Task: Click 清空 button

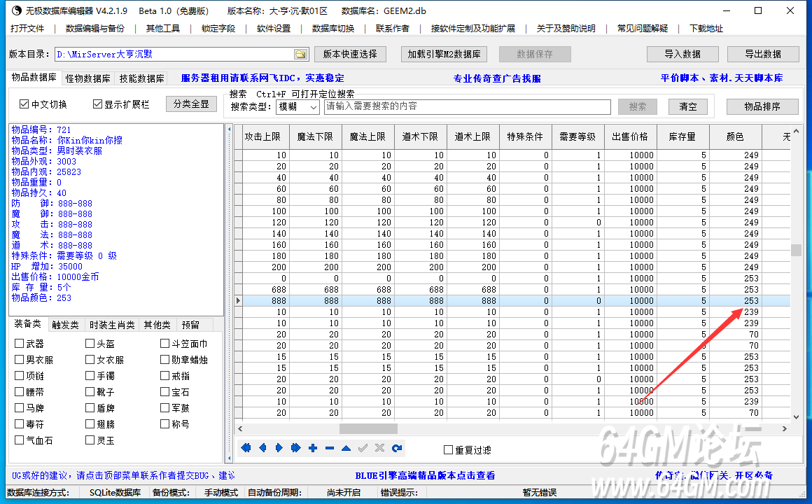Action: coord(687,106)
